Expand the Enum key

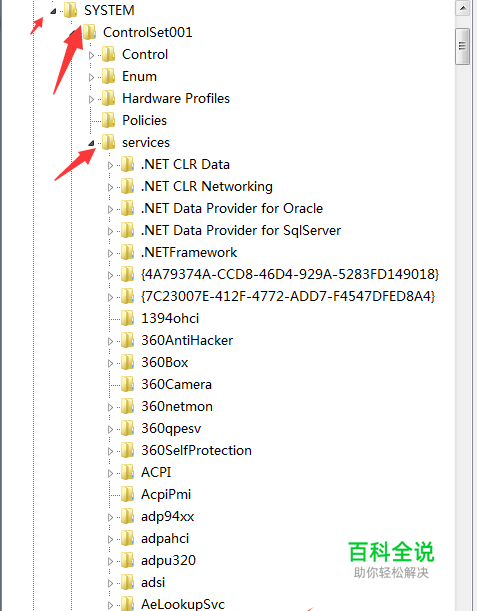pyautogui.click(x=91, y=77)
